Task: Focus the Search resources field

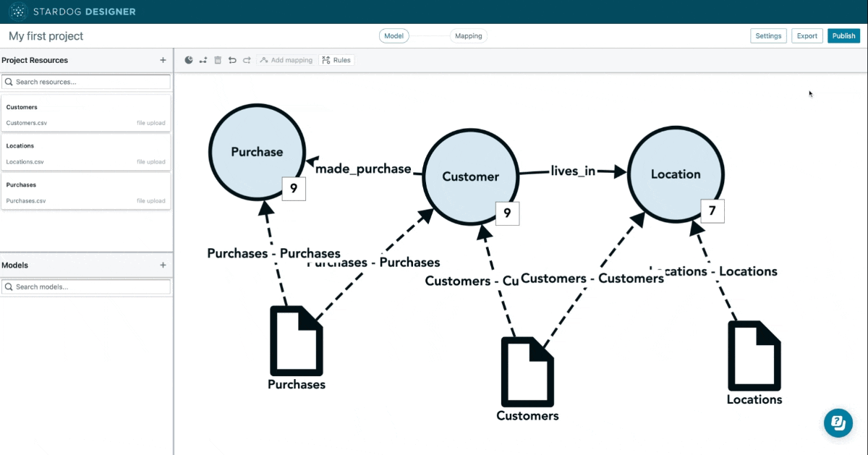Action: pos(87,82)
